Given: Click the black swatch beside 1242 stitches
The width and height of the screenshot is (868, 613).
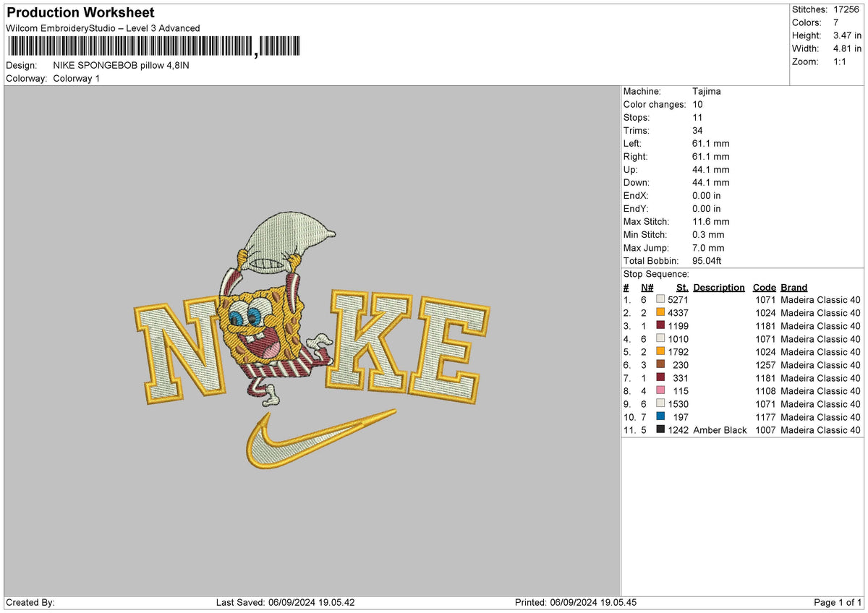Looking at the screenshot, I should pyautogui.click(x=660, y=430).
